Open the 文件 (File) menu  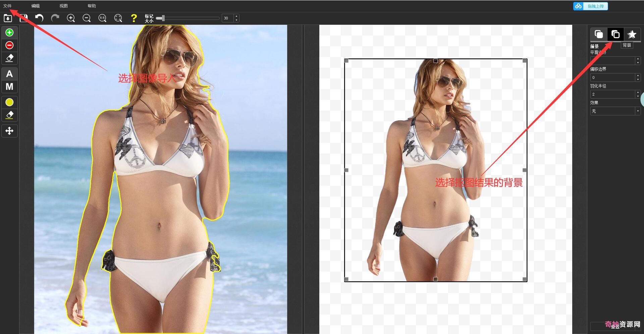[x=7, y=6]
